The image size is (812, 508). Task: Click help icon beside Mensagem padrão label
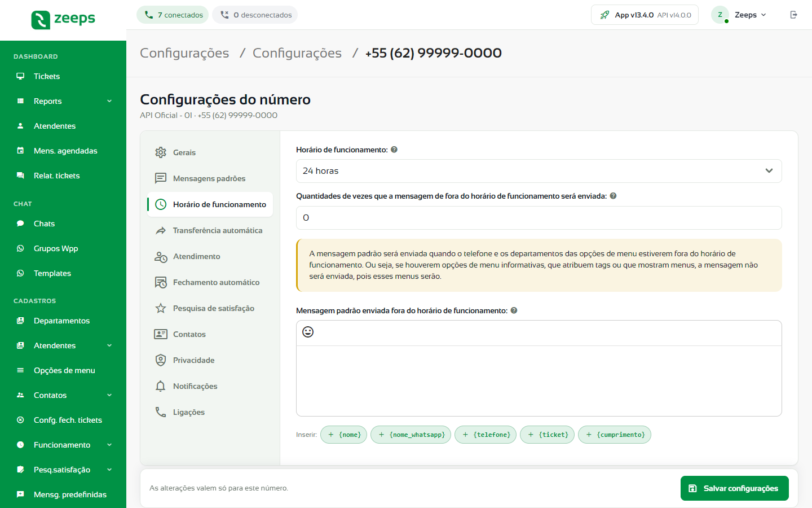pyautogui.click(x=514, y=310)
